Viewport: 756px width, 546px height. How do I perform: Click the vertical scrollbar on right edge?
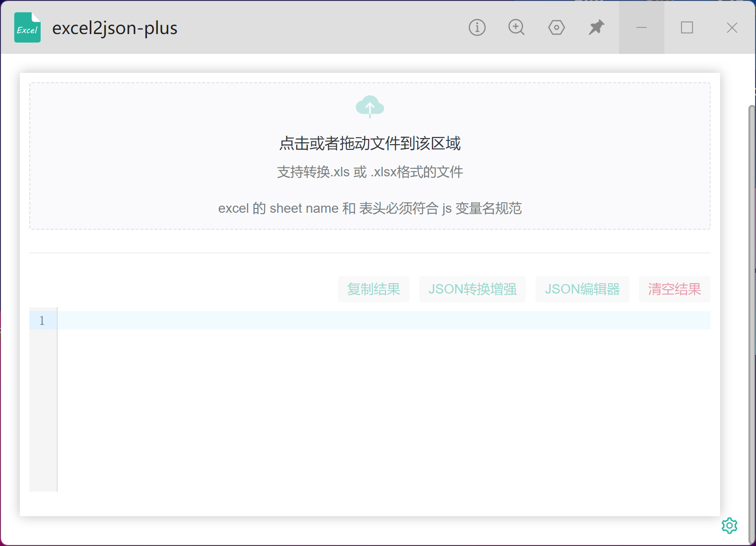coord(752,324)
